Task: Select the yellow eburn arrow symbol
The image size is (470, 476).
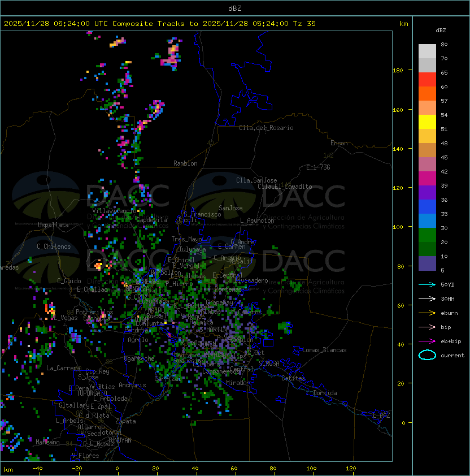Action: (427, 313)
